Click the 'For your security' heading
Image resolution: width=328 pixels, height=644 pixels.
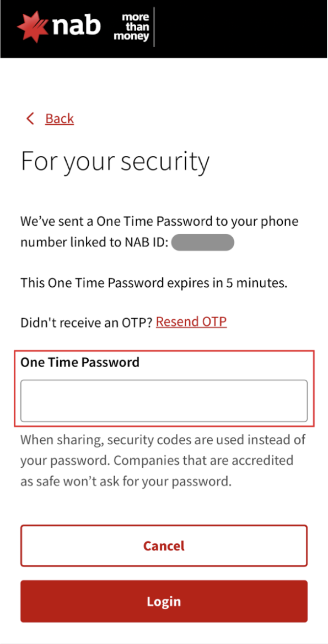pos(115,161)
